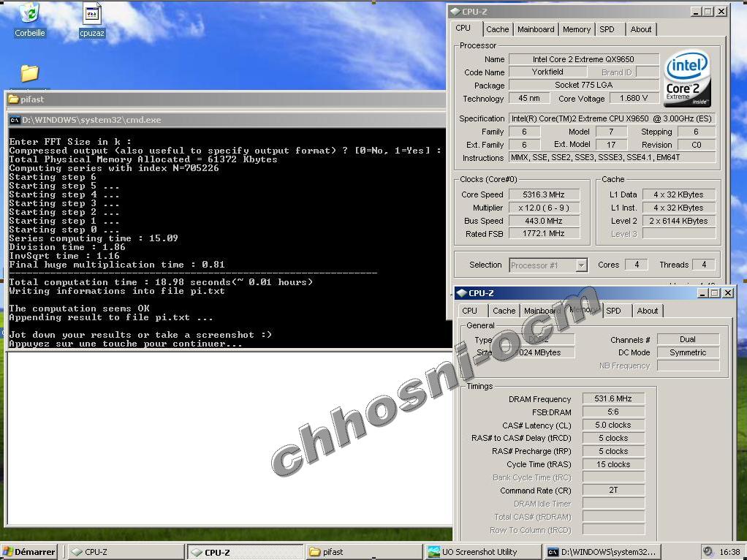Open the Corbeille recycle bin icon
The height and width of the screenshot is (560, 747).
coord(29,20)
